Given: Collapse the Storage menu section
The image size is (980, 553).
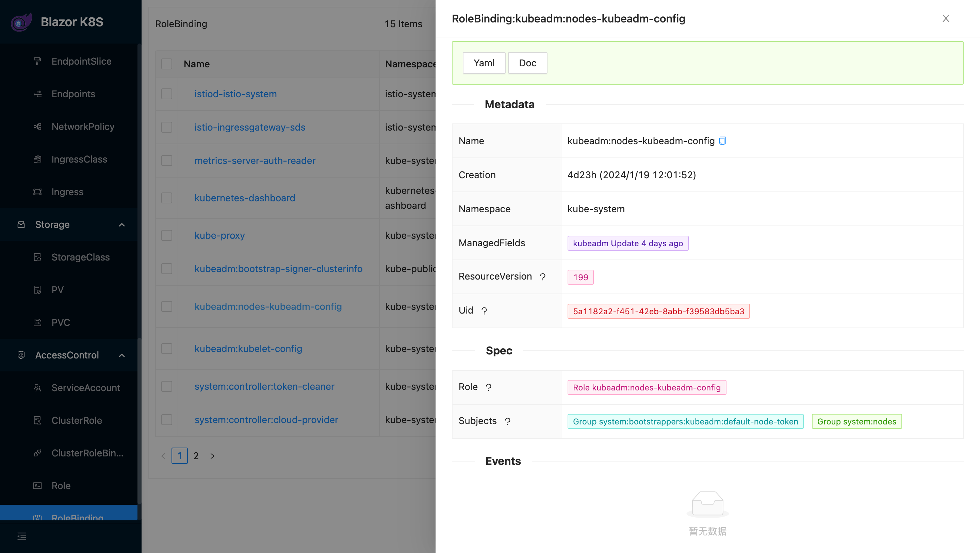Looking at the screenshot, I should [x=122, y=224].
